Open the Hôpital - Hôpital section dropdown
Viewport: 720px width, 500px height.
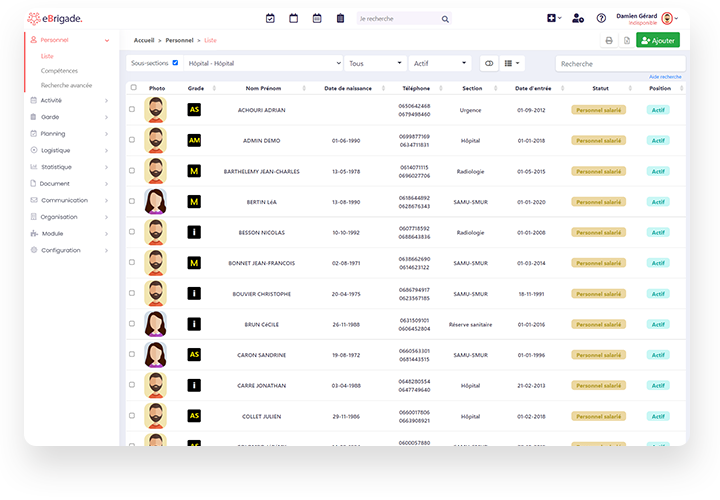264,63
